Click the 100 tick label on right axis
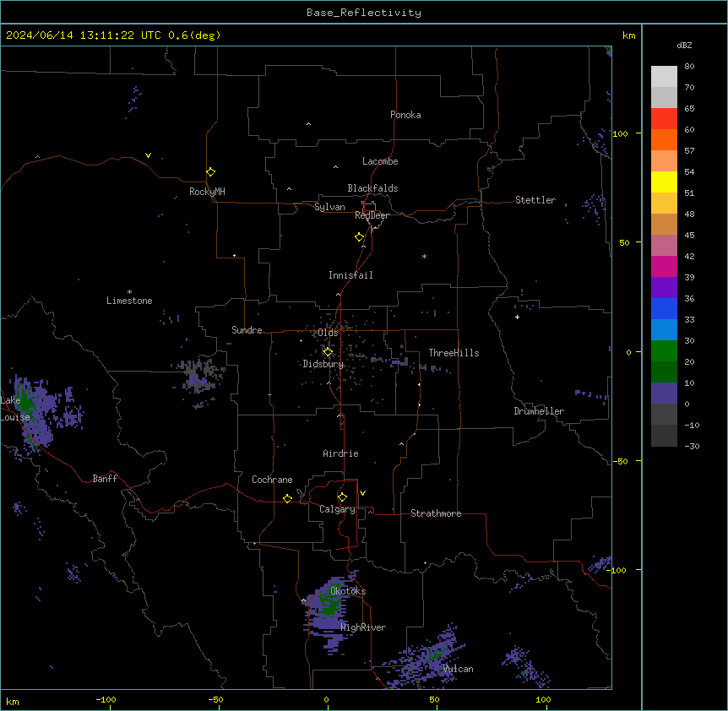Screen dimensions: 728x711 coord(620,133)
